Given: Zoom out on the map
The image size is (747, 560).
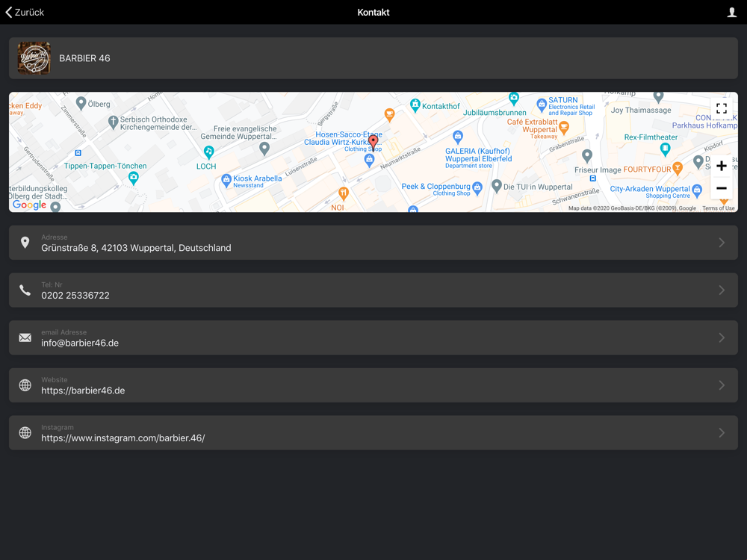Looking at the screenshot, I should tap(722, 188).
